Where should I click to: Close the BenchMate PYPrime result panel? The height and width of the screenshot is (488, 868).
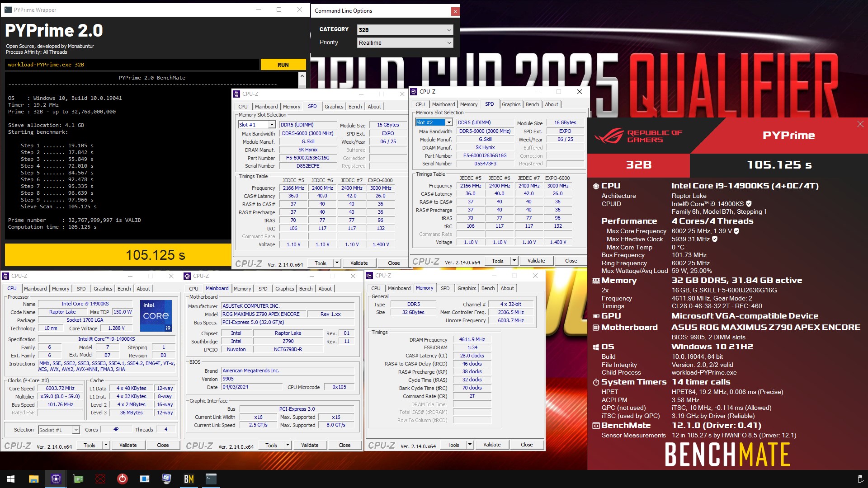860,124
